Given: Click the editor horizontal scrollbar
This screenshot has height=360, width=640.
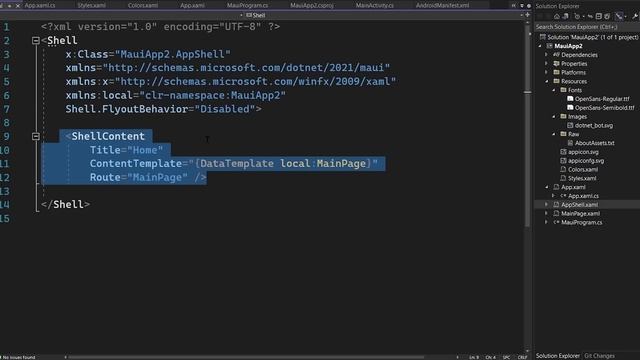Looking at the screenshot, I should coord(245,357).
